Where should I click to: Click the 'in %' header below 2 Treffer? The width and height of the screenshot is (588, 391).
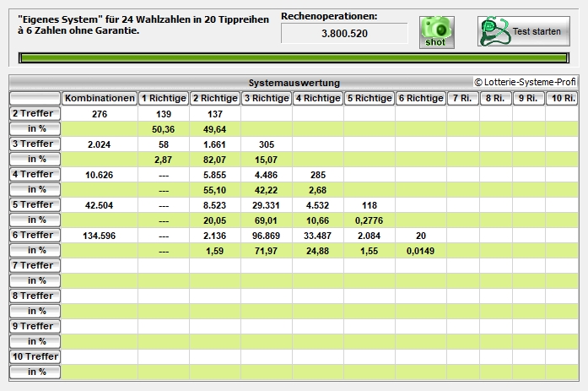35,128
